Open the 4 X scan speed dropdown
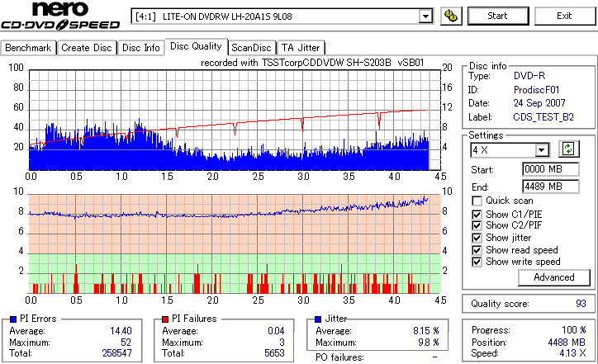The height and width of the screenshot is (364, 598). pyautogui.click(x=541, y=150)
